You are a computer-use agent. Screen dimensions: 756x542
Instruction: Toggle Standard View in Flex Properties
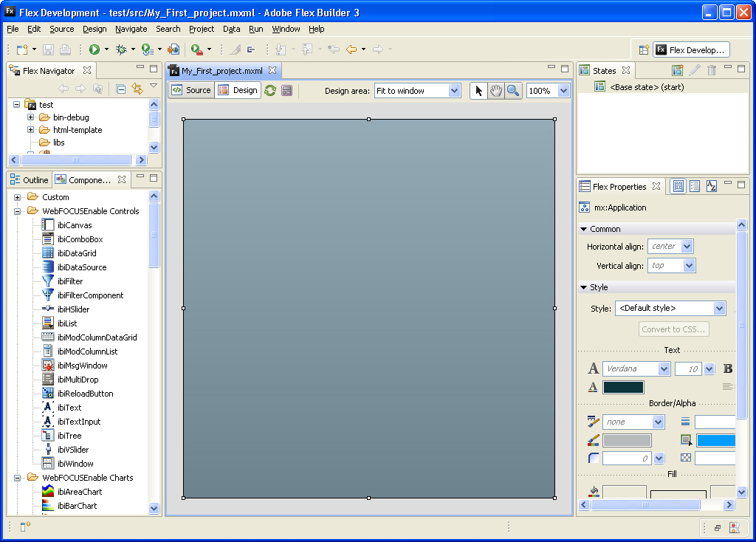click(678, 186)
